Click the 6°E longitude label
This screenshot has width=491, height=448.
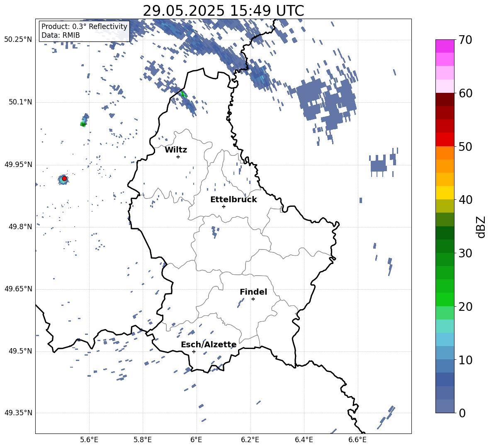pos(196,440)
